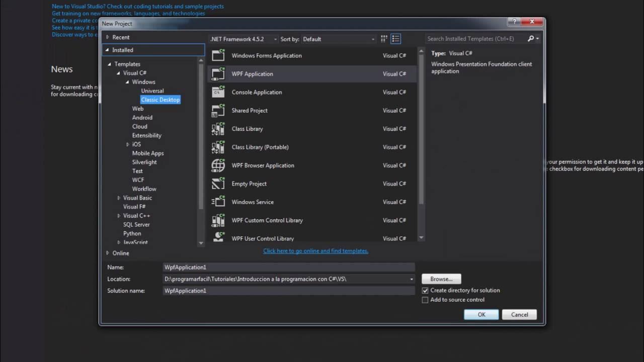Click the category tree scroll-down arrow
This screenshot has height=362, width=644.
pos(201,243)
